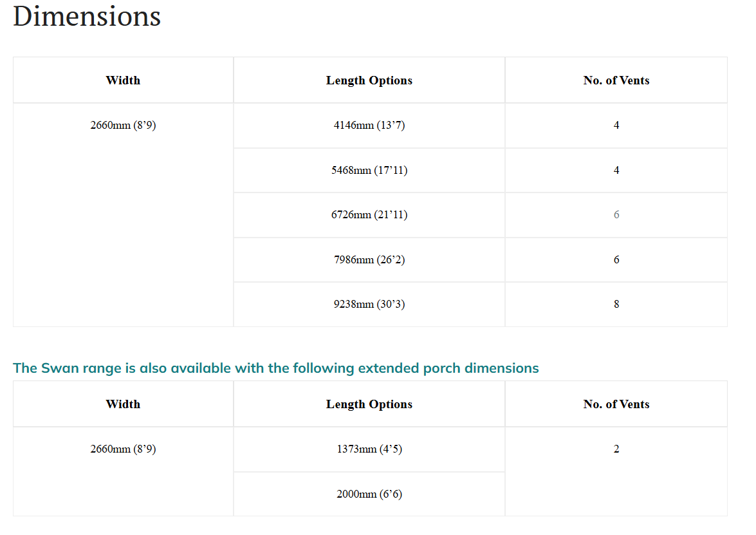Screen dimensions: 756x535
Task: Click the grey vents value for 6726mm row
Action: pos(616,215)
